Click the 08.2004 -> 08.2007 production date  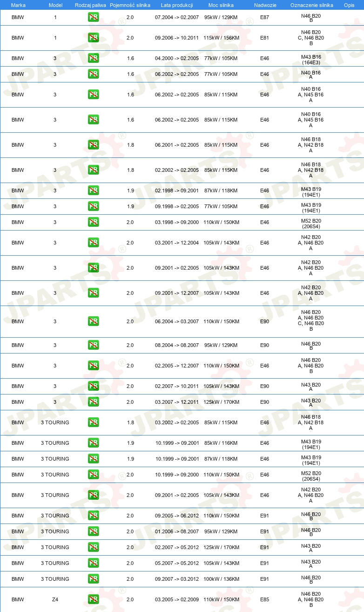coord(177,345)
